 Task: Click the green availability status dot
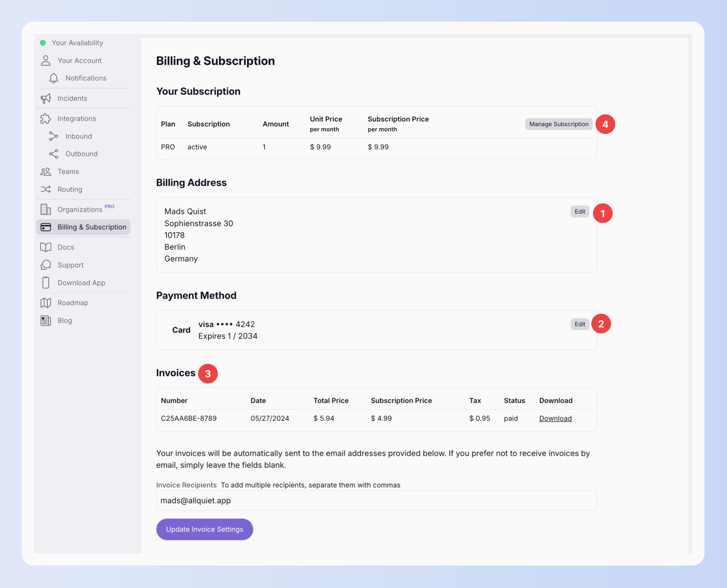[43, 43]
